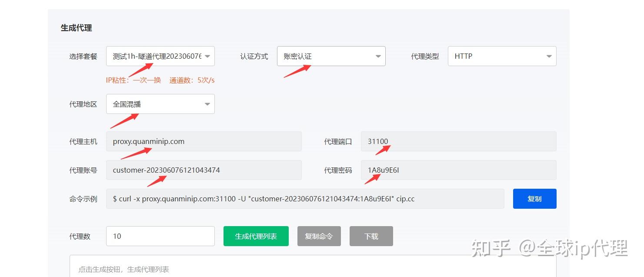The height and width of the screenshot is (277, 644).
Task: Open the 选择套餐 package dropdown
Action: [x=160, y=56]
